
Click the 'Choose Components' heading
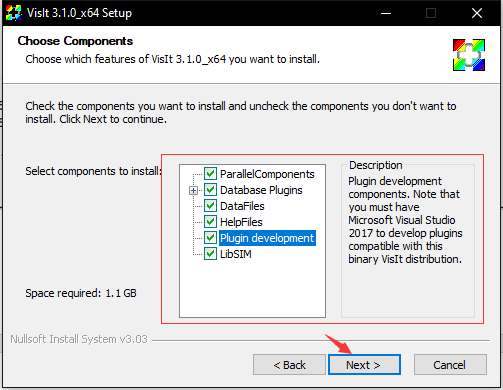[x=75, y=41]
